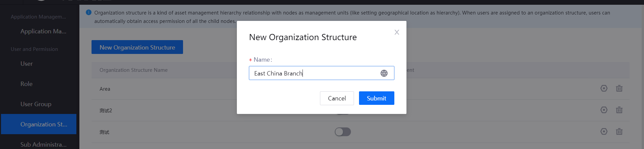Go to Role in the sidebar

coord(27,84)
